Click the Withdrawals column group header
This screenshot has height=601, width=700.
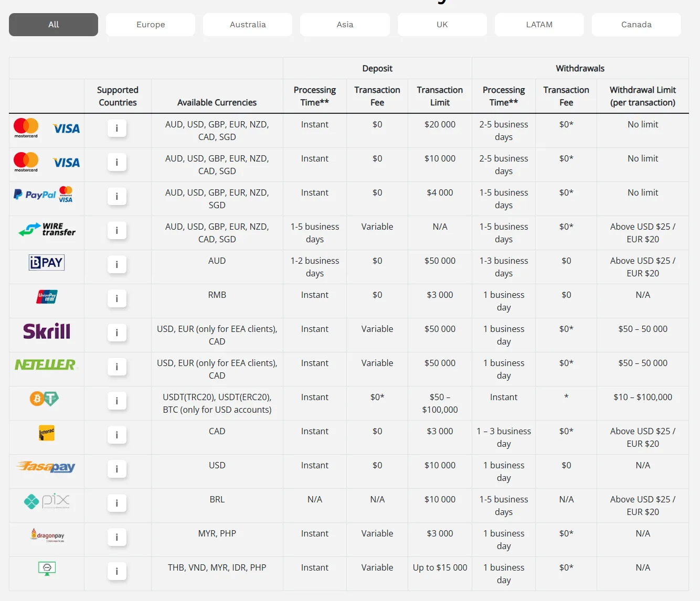(x=580, y=69)
